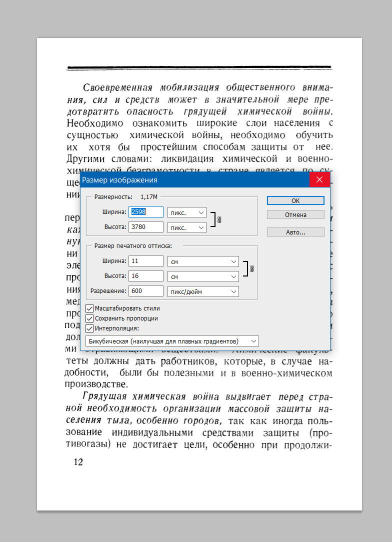Click the word 'Грядущая' in document
Viewport: 392px width, 542px height.
pos(105,396)
